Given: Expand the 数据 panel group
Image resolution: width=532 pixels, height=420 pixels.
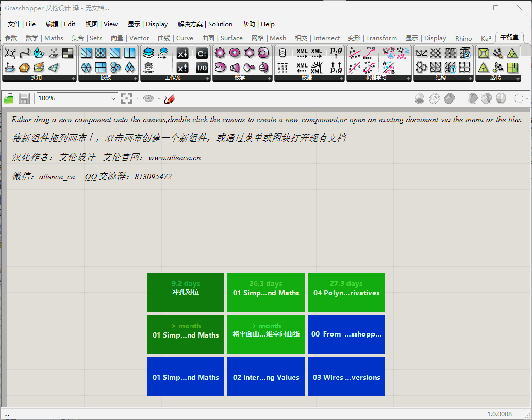Looking at the screenshot, I should coord(342,79).
